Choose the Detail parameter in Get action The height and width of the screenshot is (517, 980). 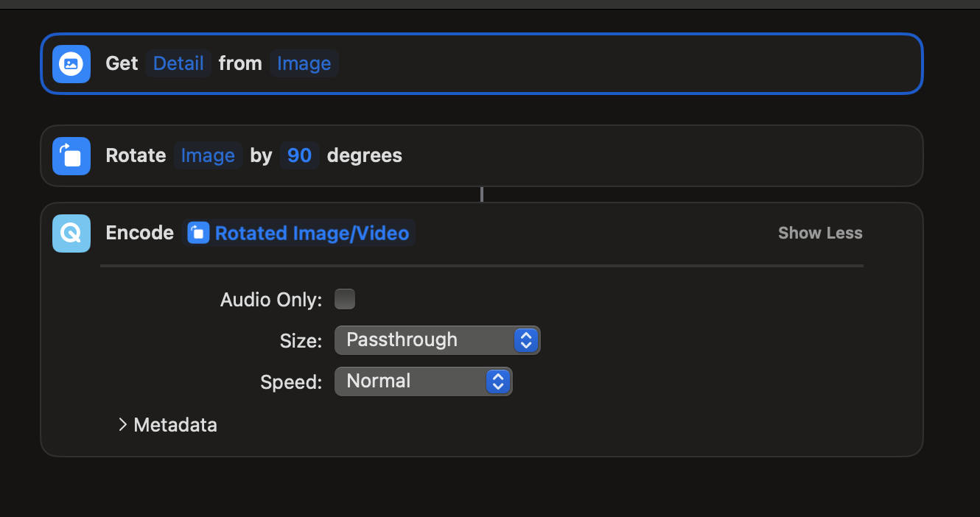tap(178, 64)
